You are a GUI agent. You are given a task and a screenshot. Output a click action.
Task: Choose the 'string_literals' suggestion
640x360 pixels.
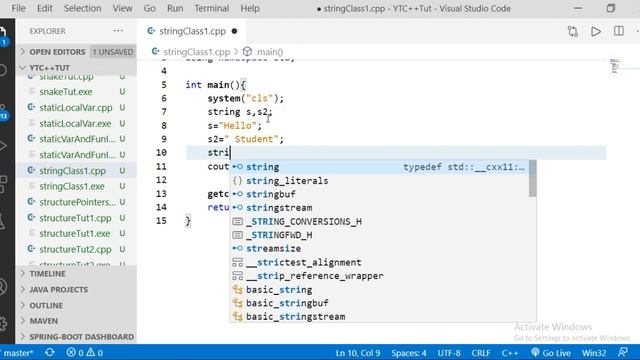[380, 180]
